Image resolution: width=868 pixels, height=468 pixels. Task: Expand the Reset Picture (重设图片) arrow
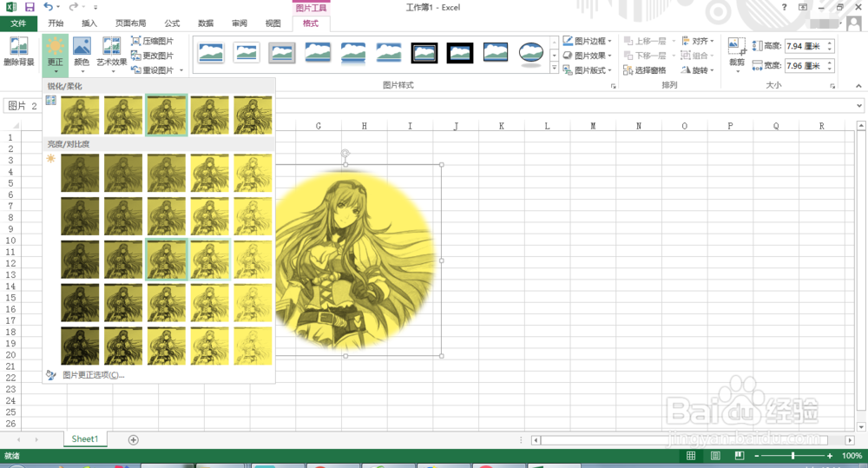coord(181,70)
